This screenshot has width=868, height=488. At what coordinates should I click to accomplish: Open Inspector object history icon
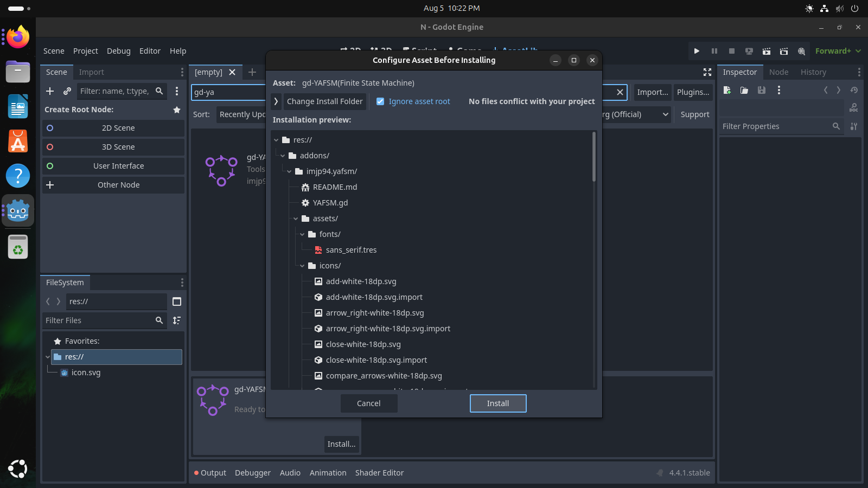click(x=854, y=91)
